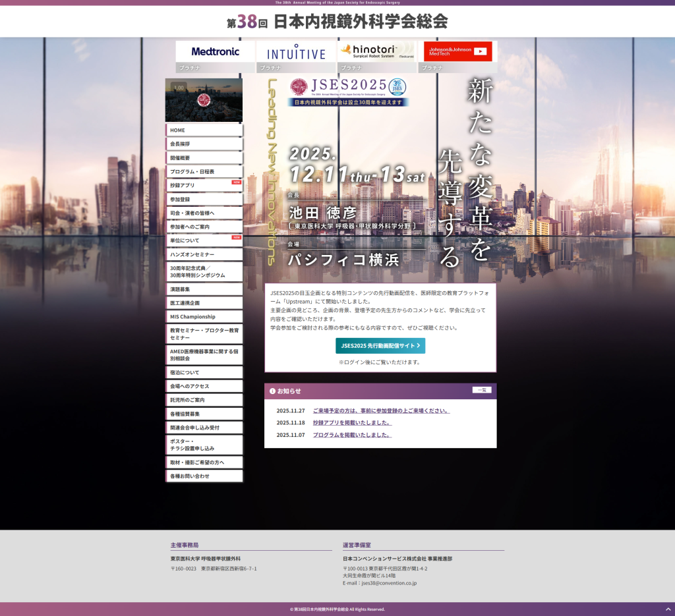
Task: Click the hinotori Surgical Robot System banner
Action: (377, 51)
